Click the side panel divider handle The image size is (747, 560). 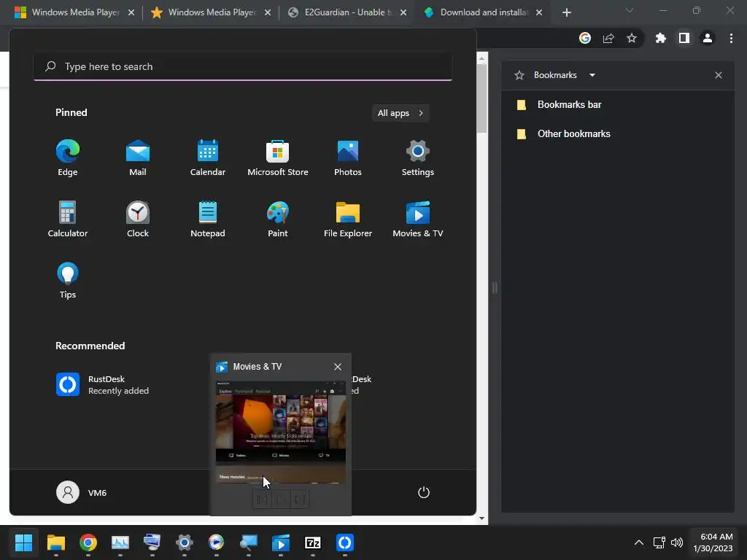pyautogui.click(x=495, y=287)
